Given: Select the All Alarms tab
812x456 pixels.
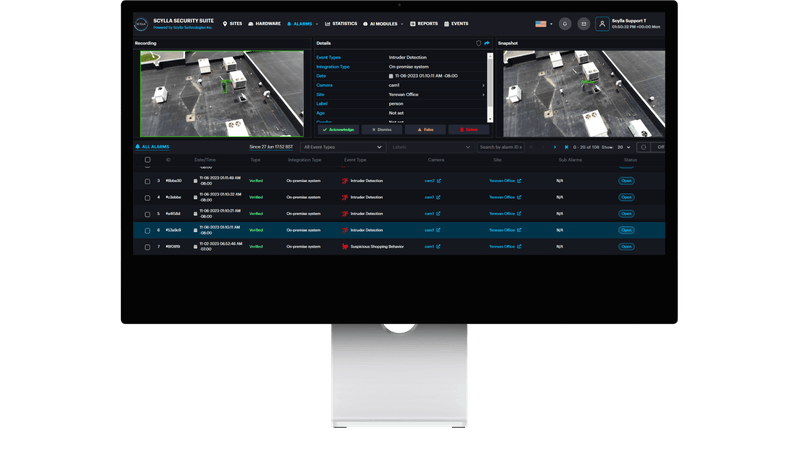Looking at the screenshot, I should coord(152,147).
